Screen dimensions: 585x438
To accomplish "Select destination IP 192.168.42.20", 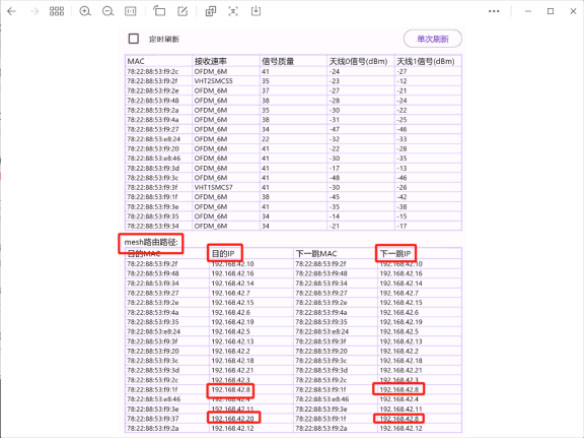I will pyautogui.click(x=233, y=419).
